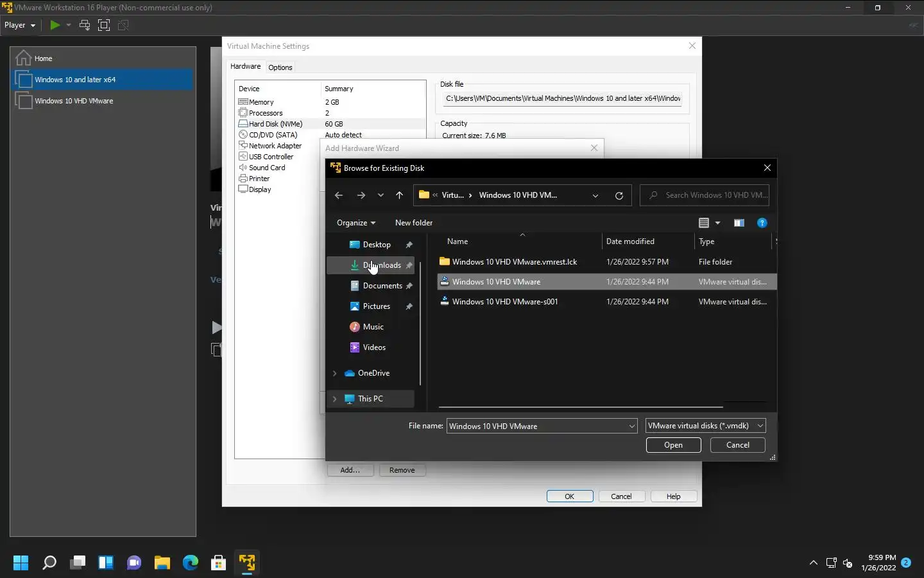924x578 pixels.
Task: Expand the OneDrive tree node
Action: [x=334, y=373]
